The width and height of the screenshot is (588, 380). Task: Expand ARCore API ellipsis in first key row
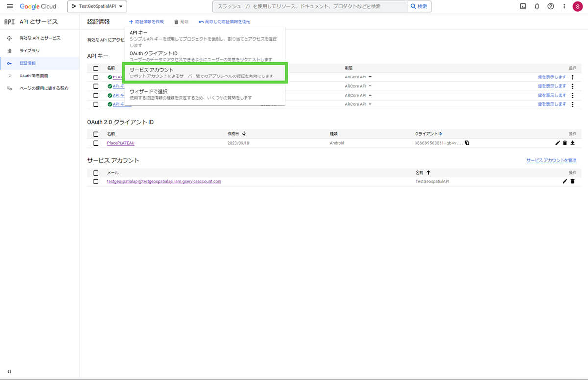pos(371,77)
